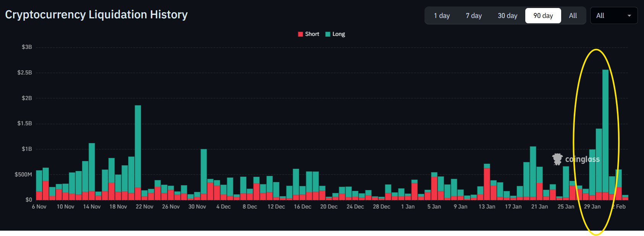Expand dropdown using the caret arrow

[x=629, y=16]
